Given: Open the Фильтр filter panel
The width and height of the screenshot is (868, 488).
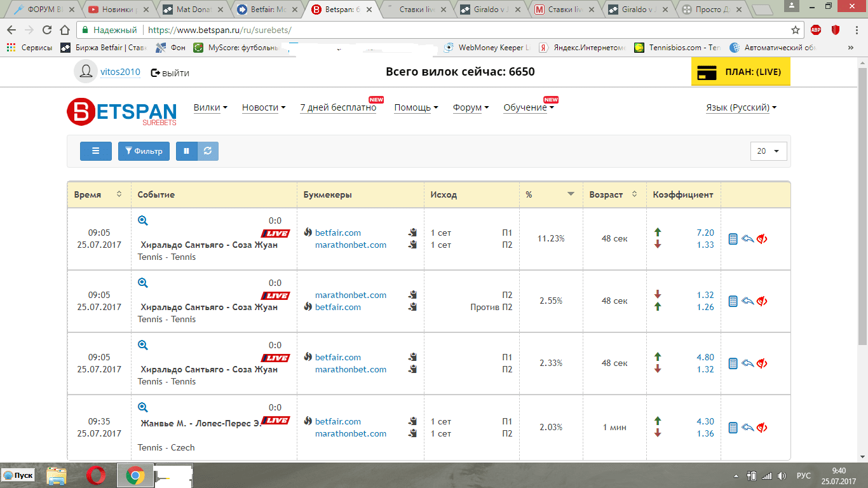Looking at the screenshot, I should 144,151.
